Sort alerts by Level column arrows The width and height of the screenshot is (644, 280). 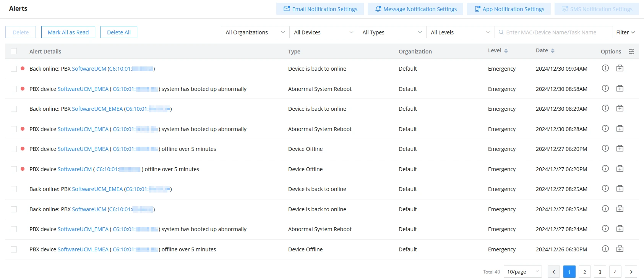[x=506, y=51]
